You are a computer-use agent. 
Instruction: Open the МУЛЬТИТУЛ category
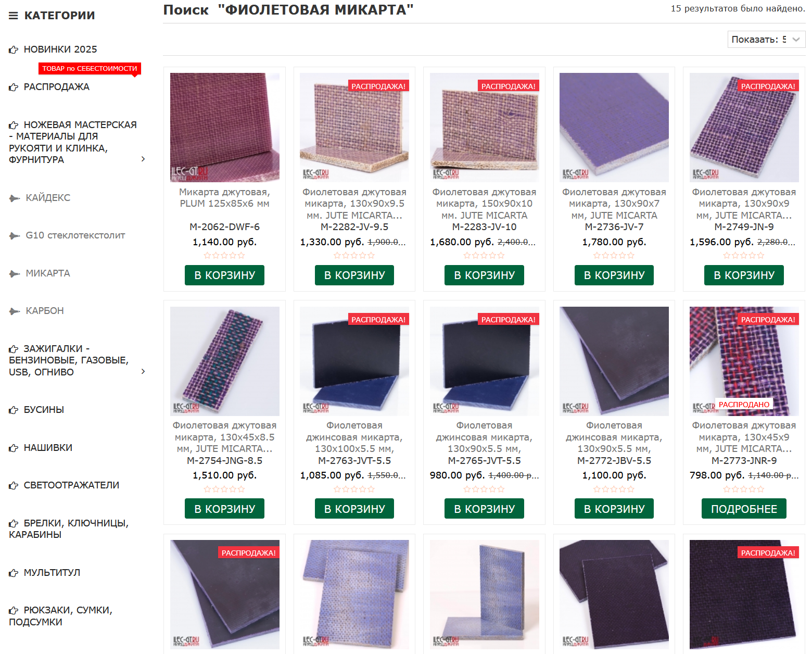click(52, 573)
